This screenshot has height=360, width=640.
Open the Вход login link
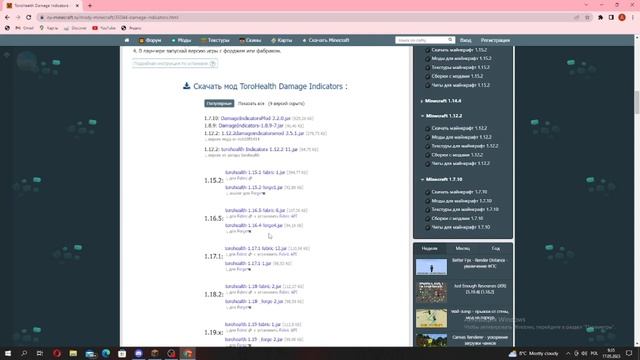465,40
